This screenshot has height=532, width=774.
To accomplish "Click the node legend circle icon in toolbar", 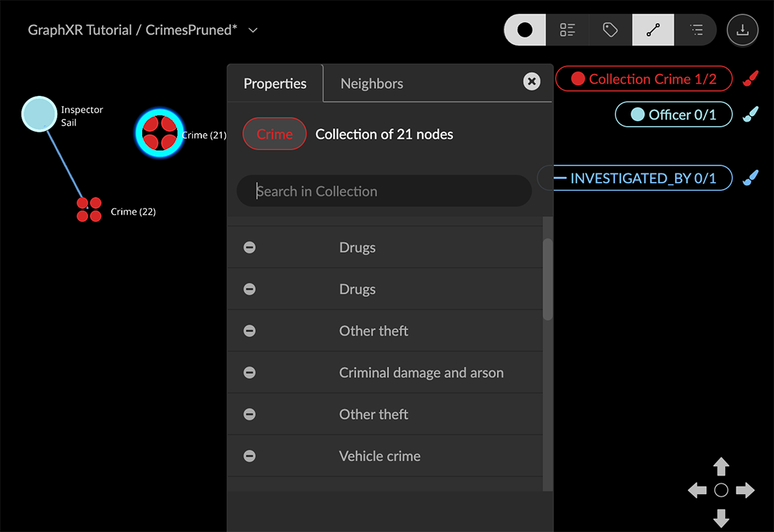I will coord(525,30).
